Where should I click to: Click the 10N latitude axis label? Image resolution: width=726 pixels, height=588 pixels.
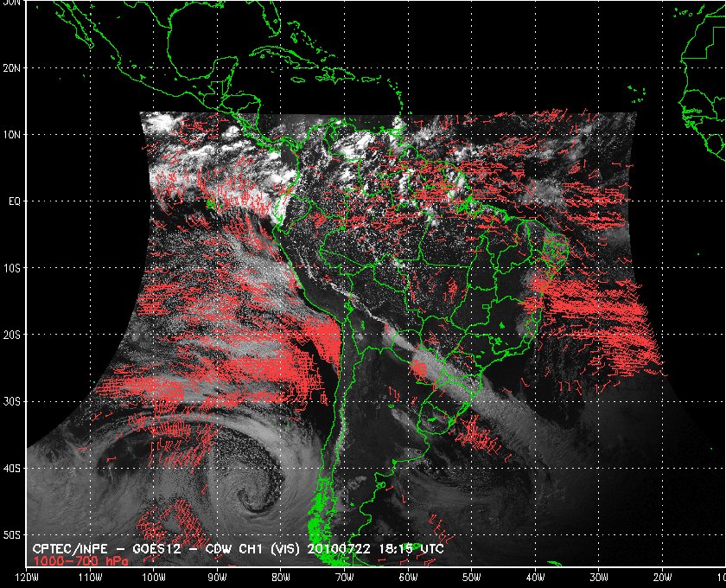tap(11, 135)
